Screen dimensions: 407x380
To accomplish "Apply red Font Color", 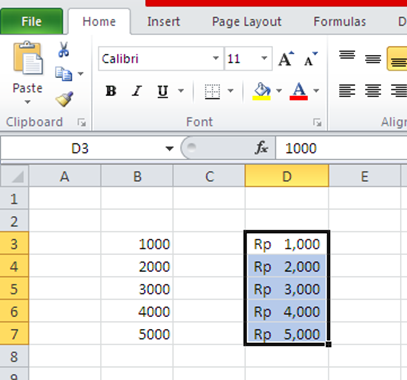I will [x=299, y=91].
